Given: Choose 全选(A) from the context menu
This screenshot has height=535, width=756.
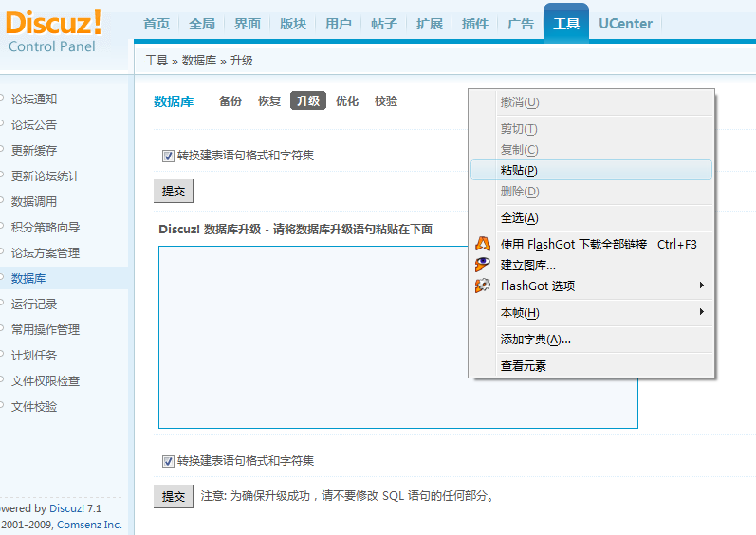Looking at the screenshot, I should [591, 218].
